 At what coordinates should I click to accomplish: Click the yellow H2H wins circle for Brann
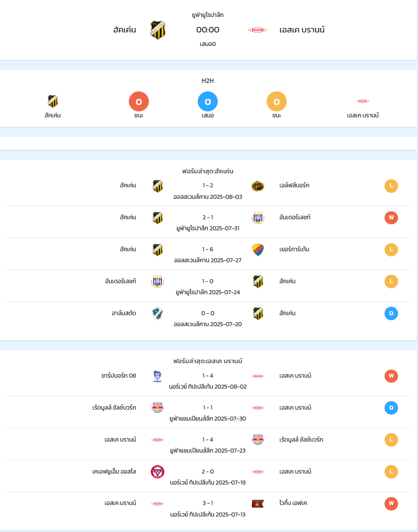coord(277,101)
